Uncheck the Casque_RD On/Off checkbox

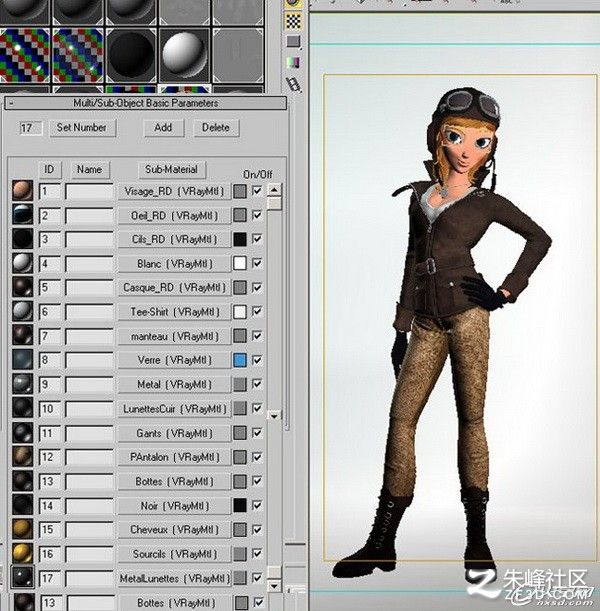coord(257,287)
